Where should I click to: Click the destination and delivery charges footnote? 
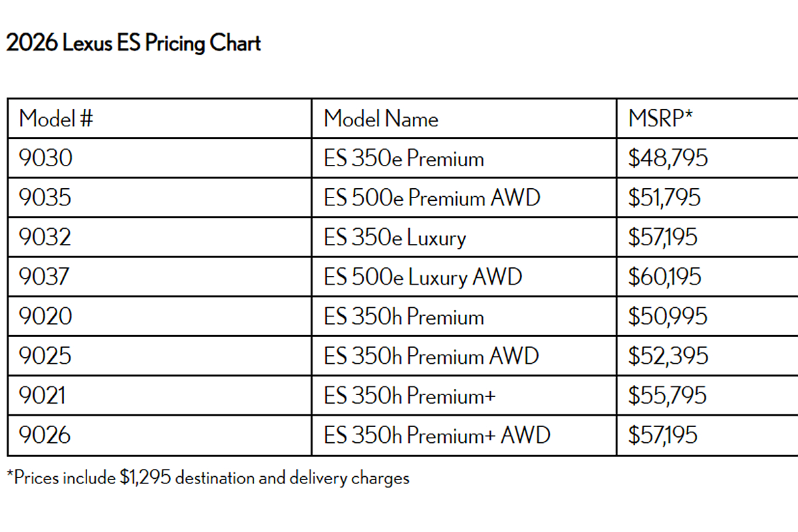208,477
